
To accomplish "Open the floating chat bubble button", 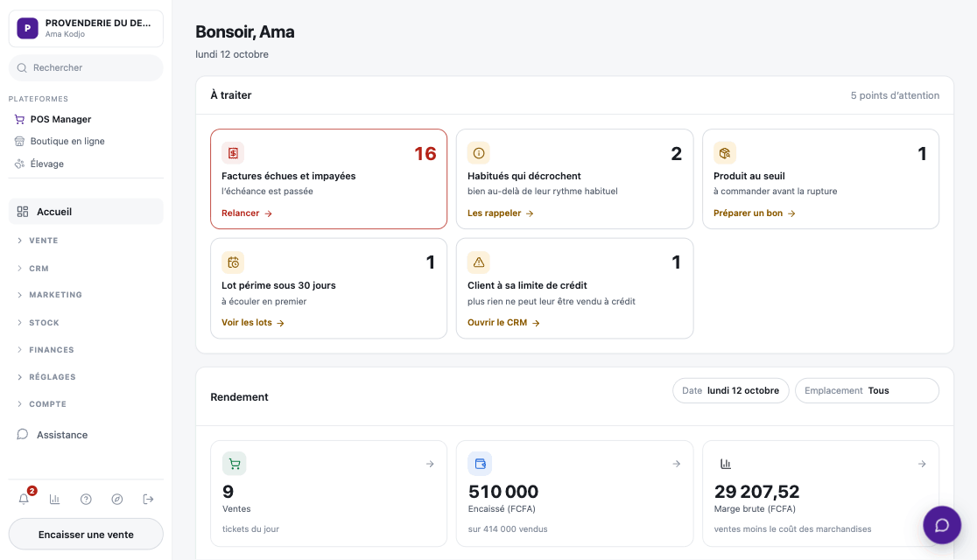I will [941, 525].
